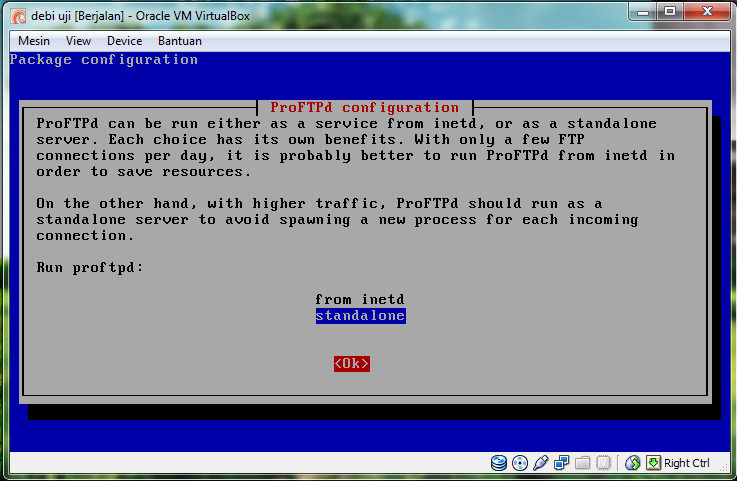Open the Bantuan menu
Viewport: 737px width, 481px height.
(180, 41)
